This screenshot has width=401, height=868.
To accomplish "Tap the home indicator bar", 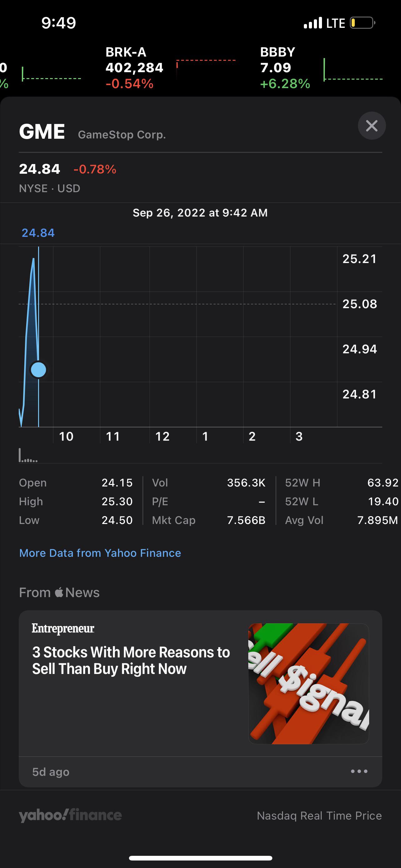I will pyautogui.click(x=200, y=858).
